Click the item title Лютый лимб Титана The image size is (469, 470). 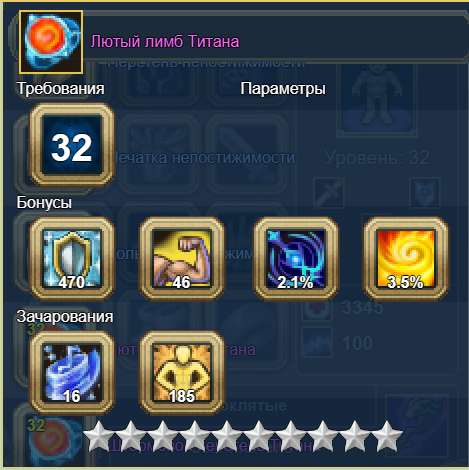[x=165, y=42]
